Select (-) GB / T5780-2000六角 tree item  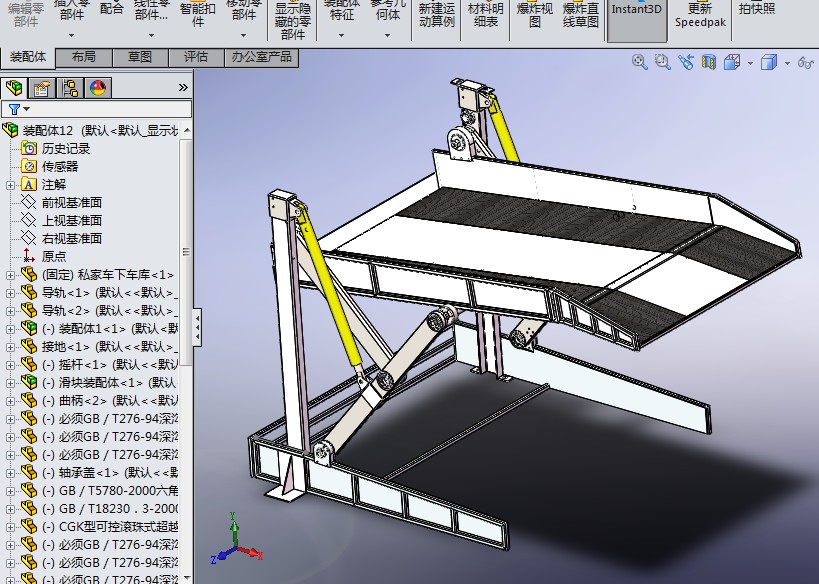110,490
